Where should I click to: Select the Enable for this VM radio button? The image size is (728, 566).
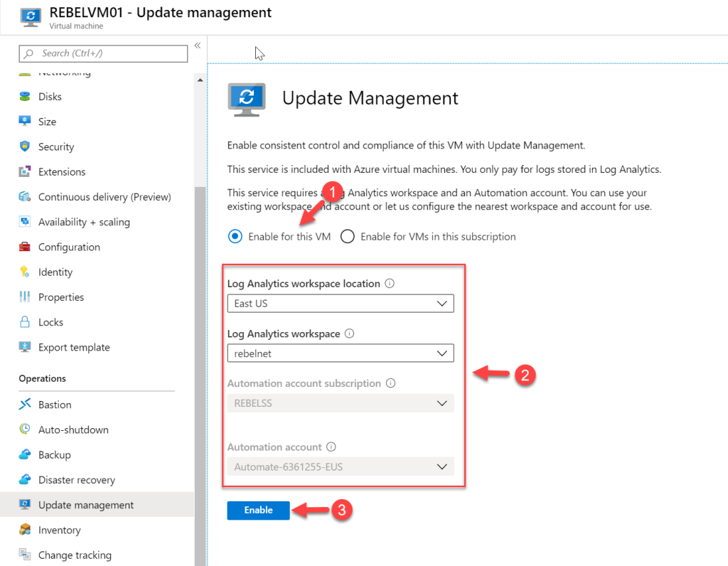point(235,237)
